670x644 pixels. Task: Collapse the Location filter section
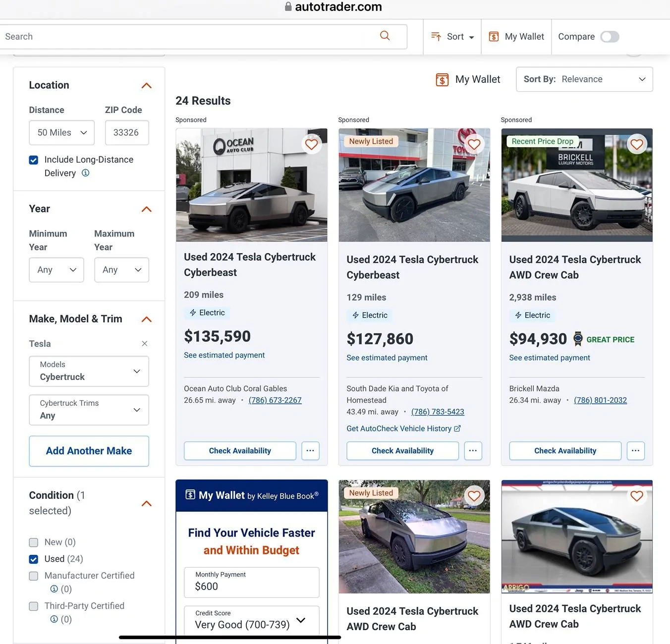tap(146, 85)
